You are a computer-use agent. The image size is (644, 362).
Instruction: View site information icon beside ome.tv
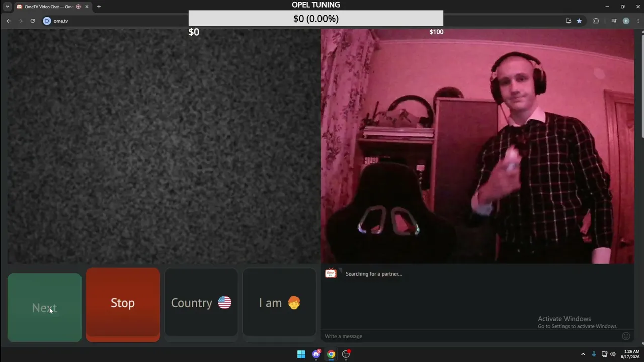(x=47, y=21)
